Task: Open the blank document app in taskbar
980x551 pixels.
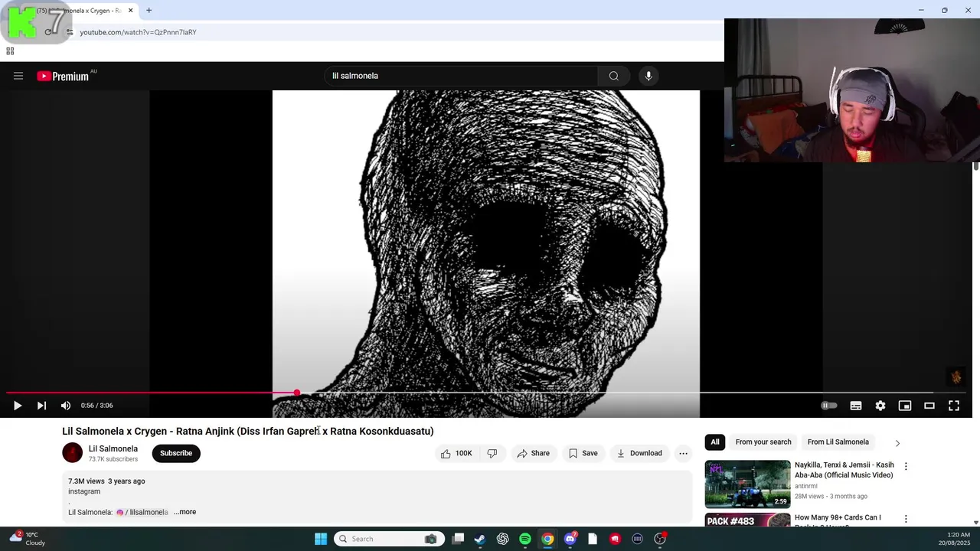Action: (x=593, y=539)
